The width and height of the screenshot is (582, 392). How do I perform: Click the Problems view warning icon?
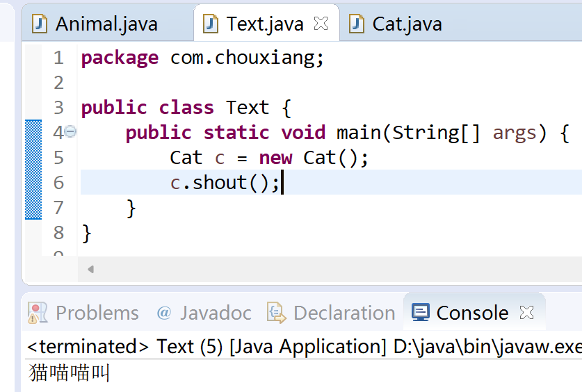coord(38,313)
